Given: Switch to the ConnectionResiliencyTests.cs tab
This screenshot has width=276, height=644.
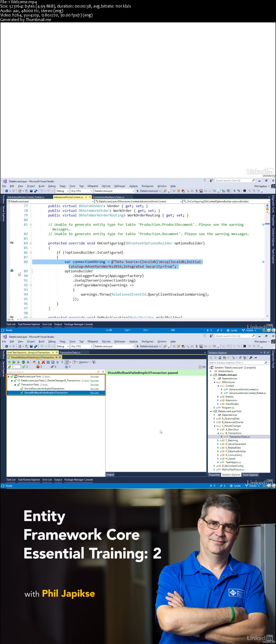Looking at the screenshot, I should point(108,197).
